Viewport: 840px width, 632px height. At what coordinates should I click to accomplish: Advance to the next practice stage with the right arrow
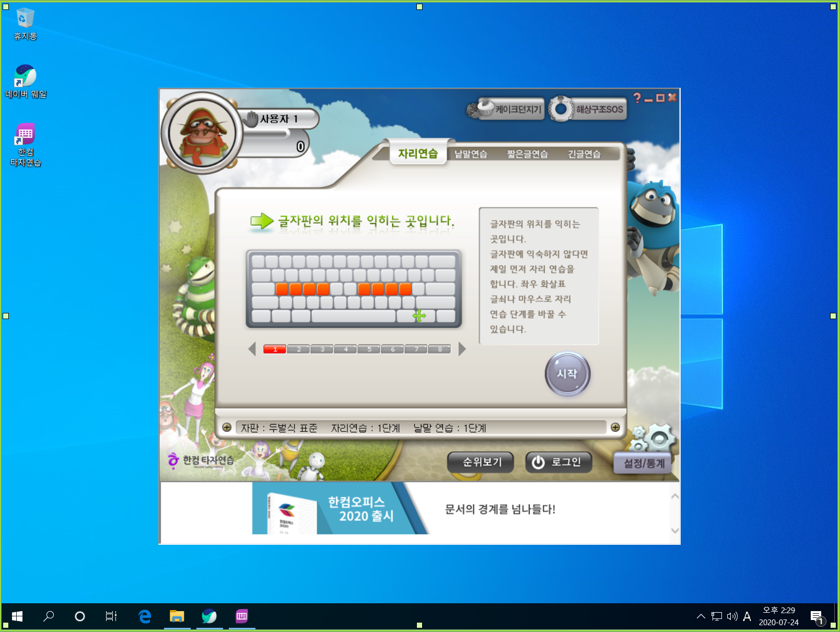click(462, 349)
